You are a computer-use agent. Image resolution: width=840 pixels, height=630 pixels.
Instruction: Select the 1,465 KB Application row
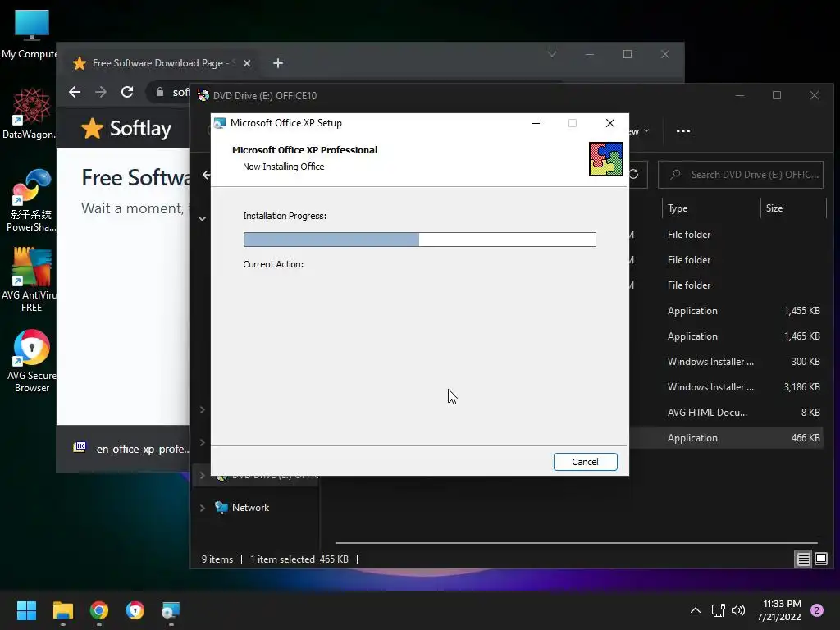pos(726,336)
